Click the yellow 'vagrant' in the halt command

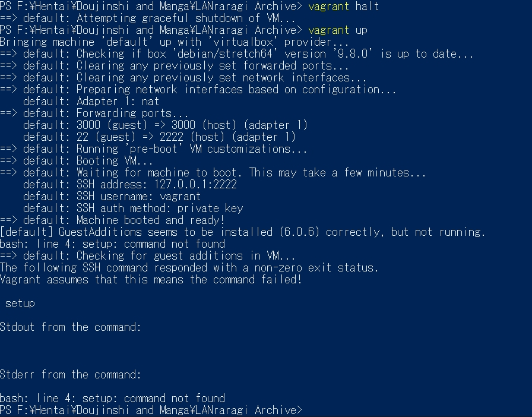click(x=328, y=7)
